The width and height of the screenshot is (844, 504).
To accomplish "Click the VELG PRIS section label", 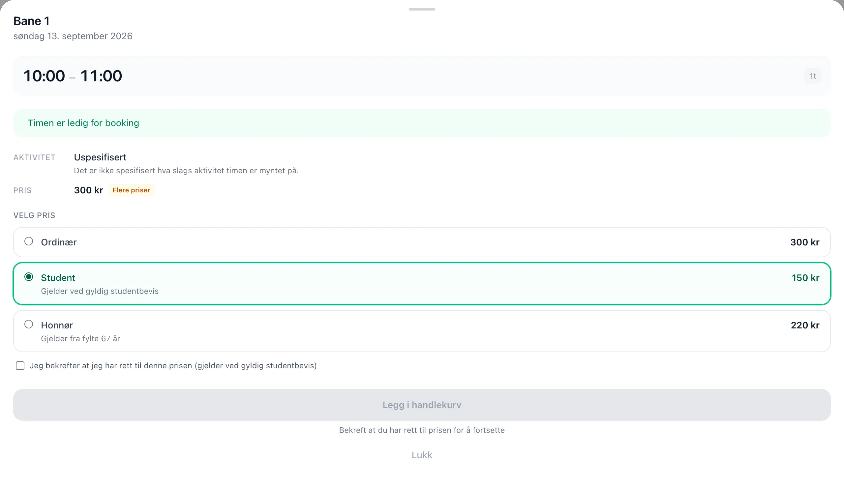I will [x=34, y=215].
